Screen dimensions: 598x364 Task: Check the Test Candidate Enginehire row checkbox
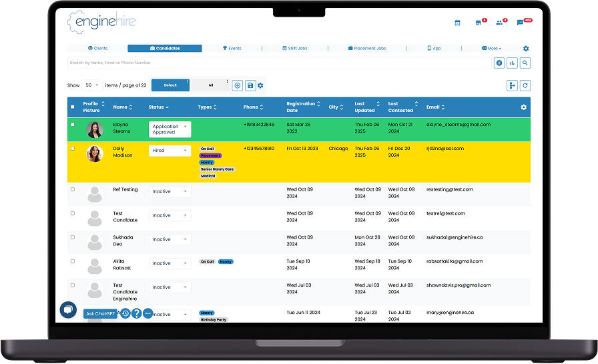click(x=73, y=285)
